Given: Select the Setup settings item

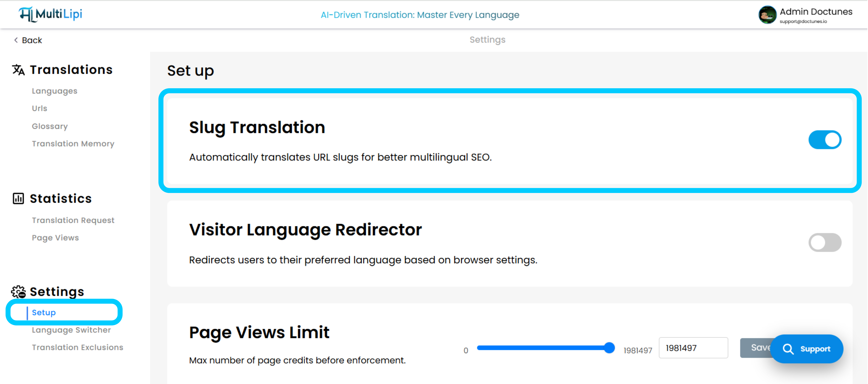Looking at the screenshot, I should click(44, 312).
